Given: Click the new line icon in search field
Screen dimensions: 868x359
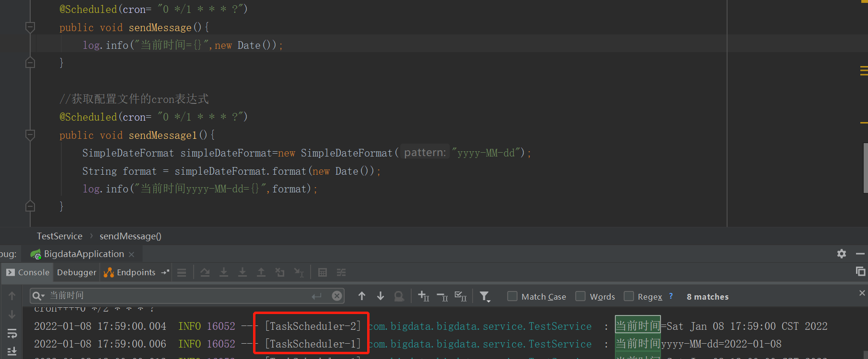Looking at the screenshot, I should (316, 296).
